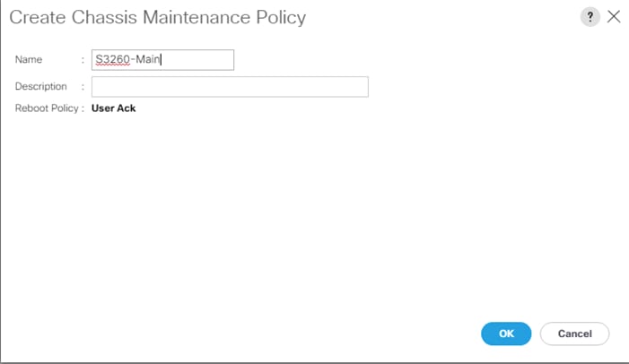This screenshot has width=629, height=364.
Task: Place cursor in the red-underlined S3260 text
Action: [113, 59]
